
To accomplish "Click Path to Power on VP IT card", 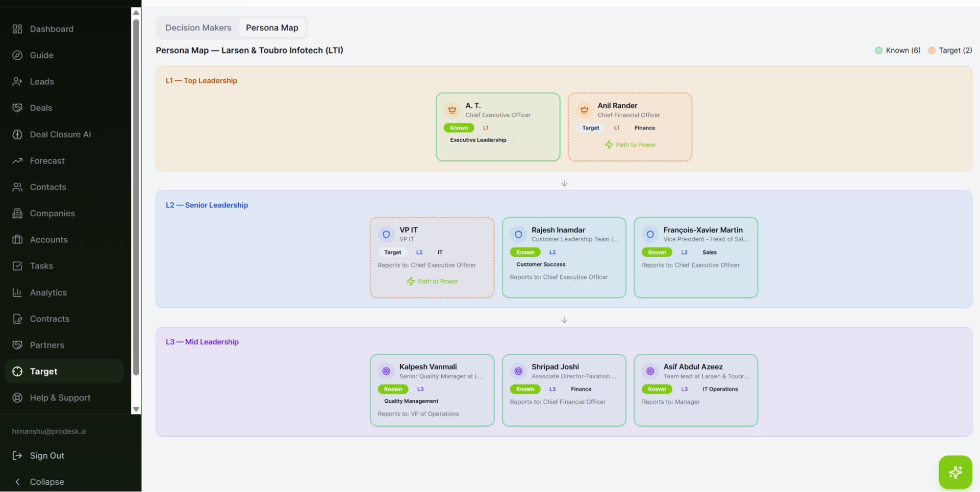I will click(x=432, y=281).
